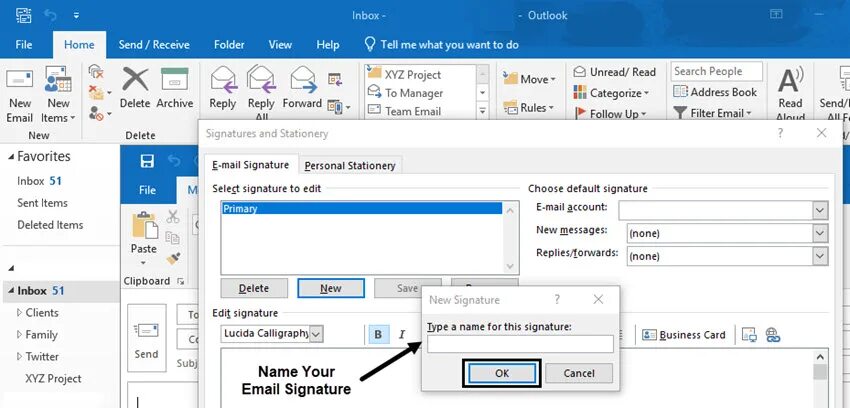
Task: Click the Cut scissors icon
Action: (x=173, y=217)
